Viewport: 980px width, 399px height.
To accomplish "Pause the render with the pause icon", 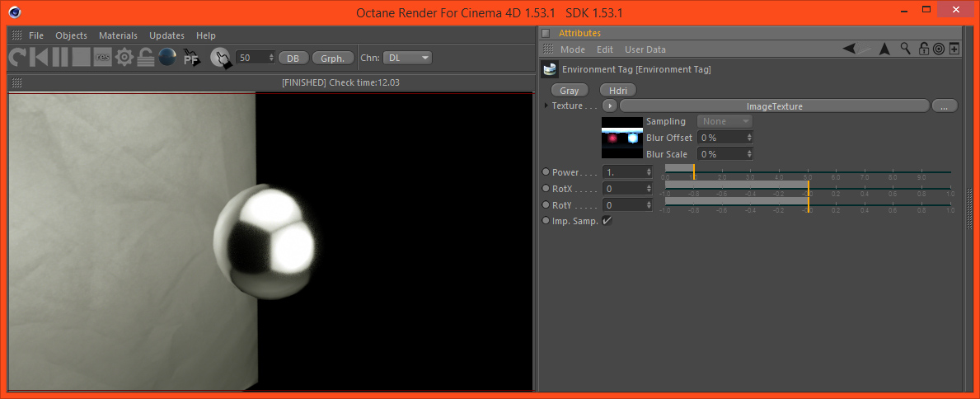I will click(x=60, y=59).
